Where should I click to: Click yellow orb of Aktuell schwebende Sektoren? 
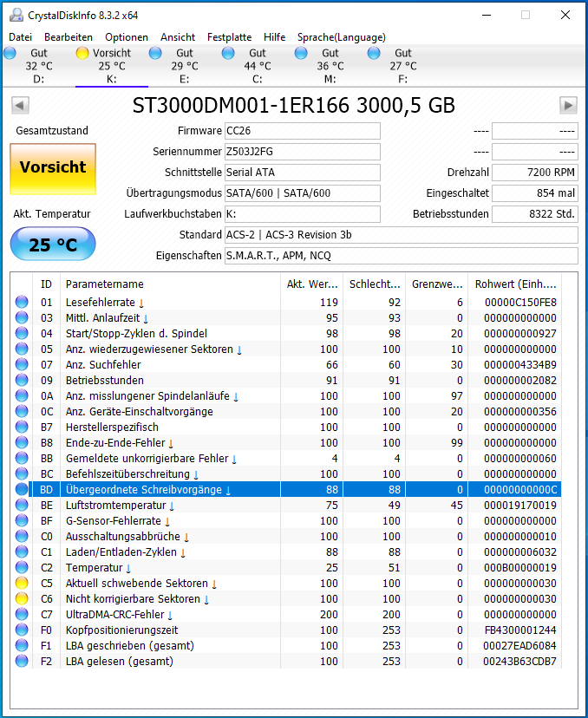coord(22,583)
